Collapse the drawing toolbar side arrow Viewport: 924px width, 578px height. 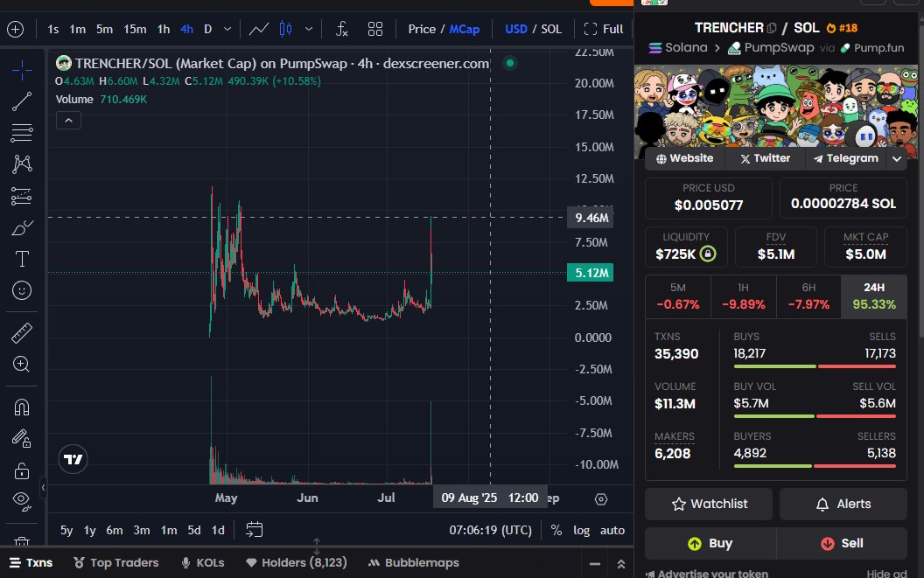pyautogui.click(x=43, y=487)
